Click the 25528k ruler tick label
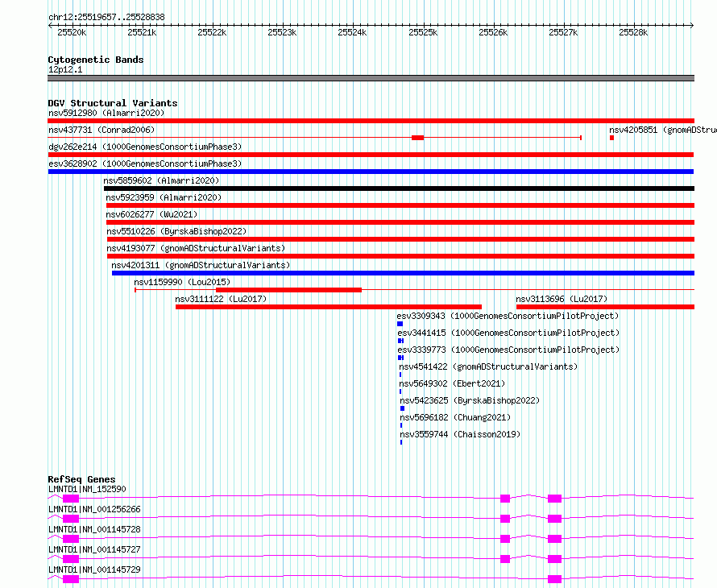 click(x=633, y=32)
